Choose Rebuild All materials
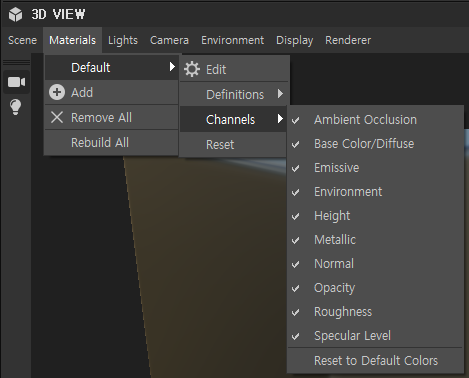 (x=111, y=142)
